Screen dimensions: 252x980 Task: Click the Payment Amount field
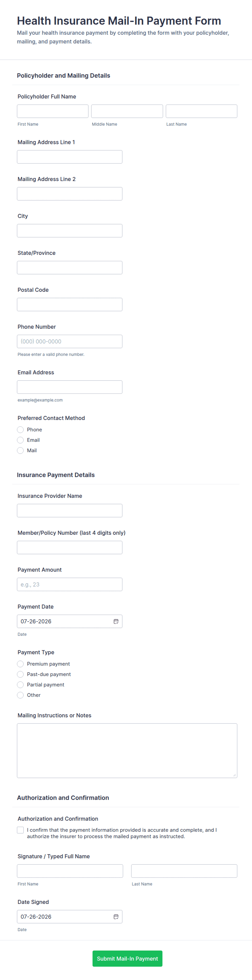pyautogui.click(x=70, y=584)
